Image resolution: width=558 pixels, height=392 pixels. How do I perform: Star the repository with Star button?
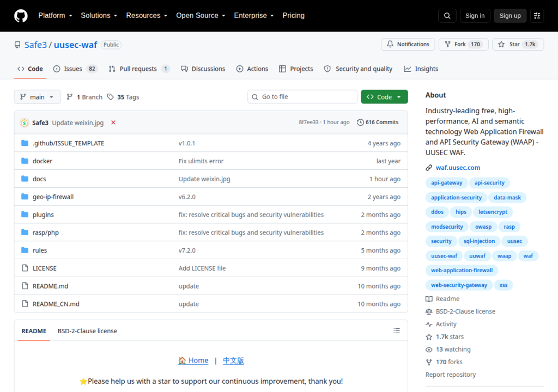tap(518, 44)
